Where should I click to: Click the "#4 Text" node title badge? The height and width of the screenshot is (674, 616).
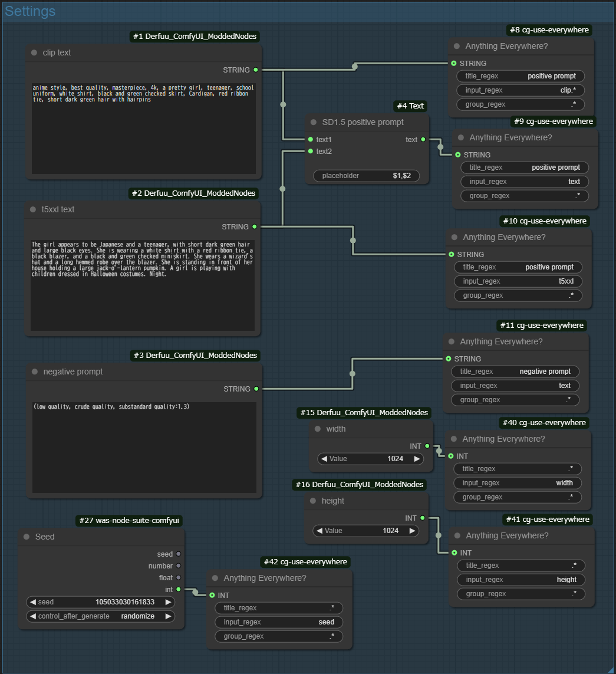(x=410, y=106)
